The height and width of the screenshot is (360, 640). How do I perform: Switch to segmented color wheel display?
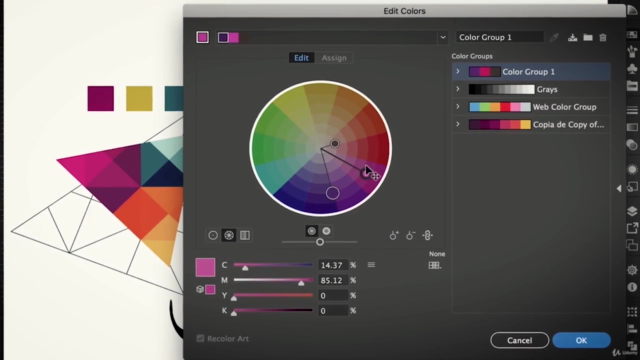pos(229,235)
